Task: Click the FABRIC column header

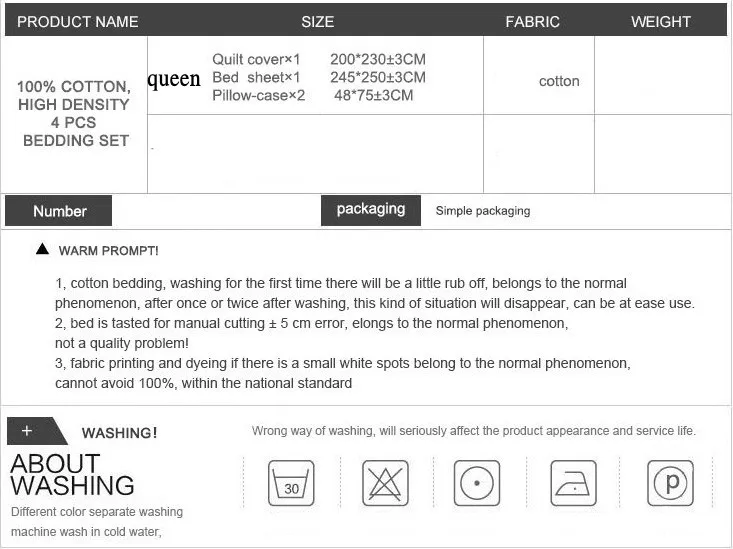Action: 532,22
